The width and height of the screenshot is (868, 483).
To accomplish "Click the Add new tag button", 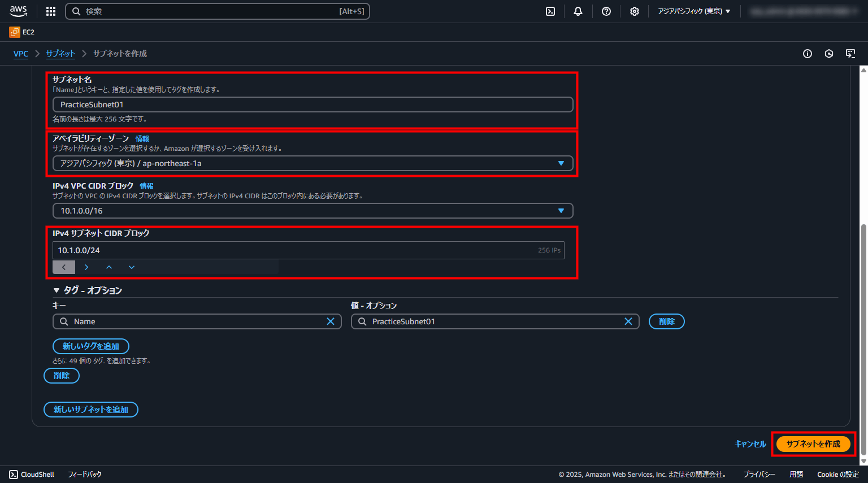I will point(90,346).
